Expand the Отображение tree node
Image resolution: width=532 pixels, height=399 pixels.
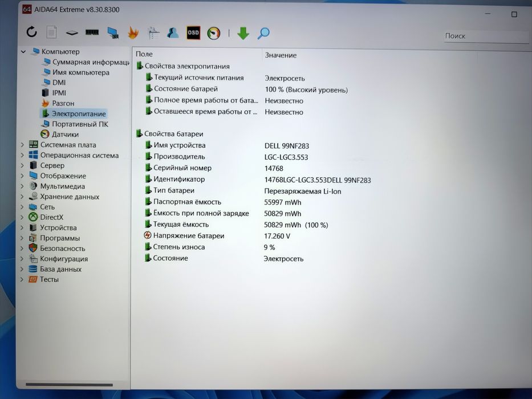22,176
